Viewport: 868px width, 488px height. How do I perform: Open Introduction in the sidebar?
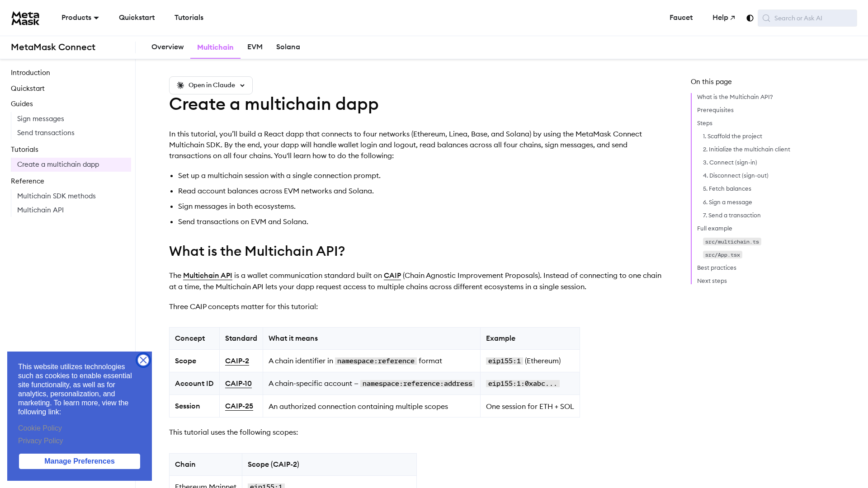[30, 73]
